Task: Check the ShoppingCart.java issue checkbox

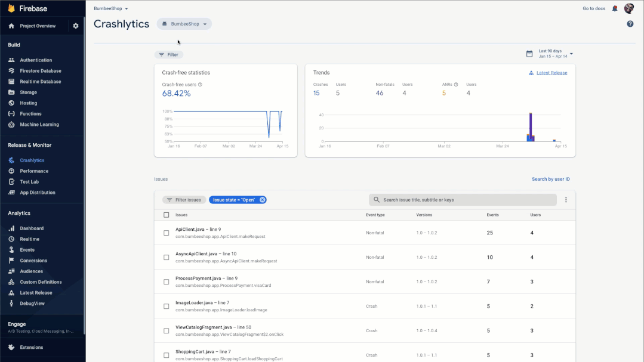Action: tap(166, 354)
